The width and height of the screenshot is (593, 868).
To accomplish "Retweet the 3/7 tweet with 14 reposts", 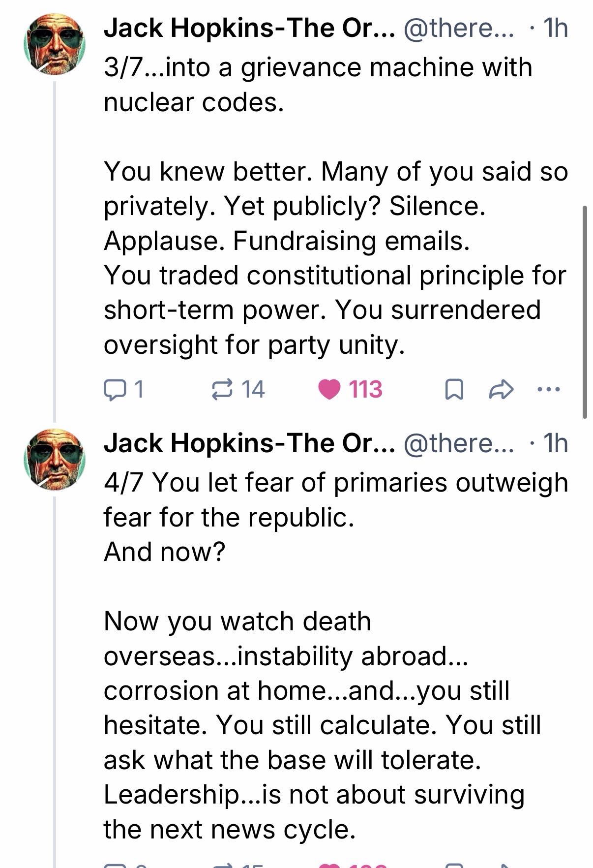I will [222, 390].
